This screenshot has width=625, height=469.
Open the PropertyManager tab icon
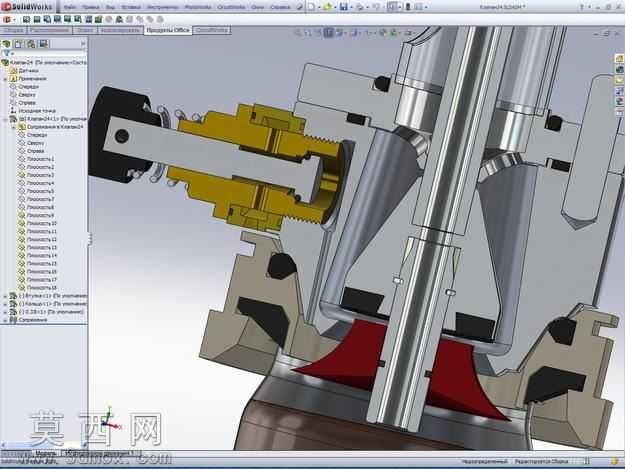tap(19, 43)
